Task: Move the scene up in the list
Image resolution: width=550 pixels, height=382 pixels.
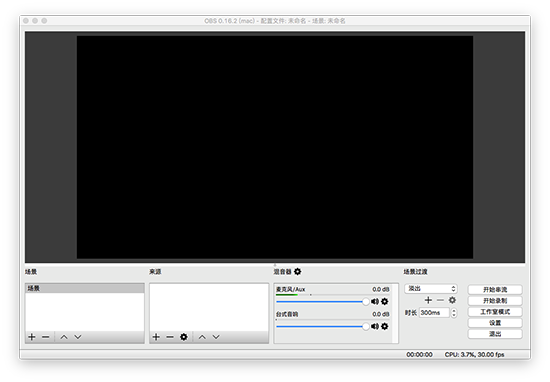Action: [64, 337]
